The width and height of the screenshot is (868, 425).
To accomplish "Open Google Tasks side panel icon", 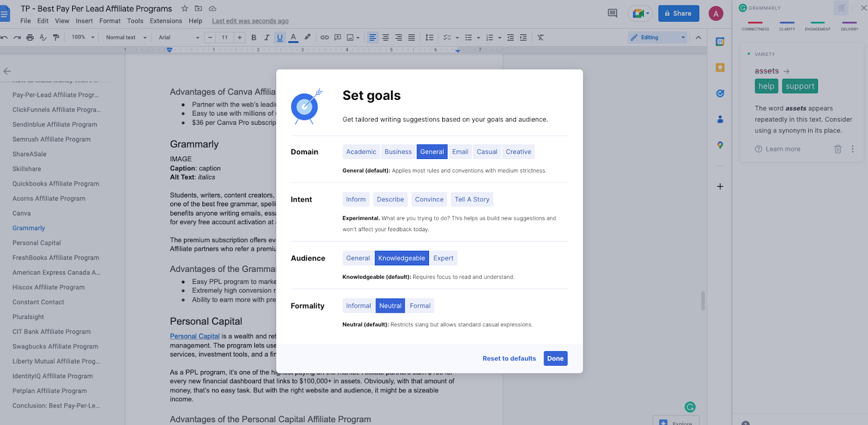I will click(720, 93).
